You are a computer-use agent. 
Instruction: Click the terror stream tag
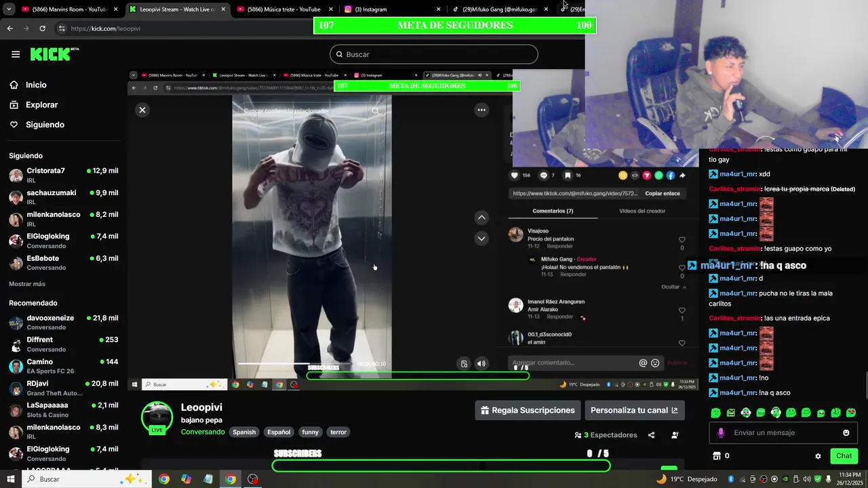[x=338, y=432]
